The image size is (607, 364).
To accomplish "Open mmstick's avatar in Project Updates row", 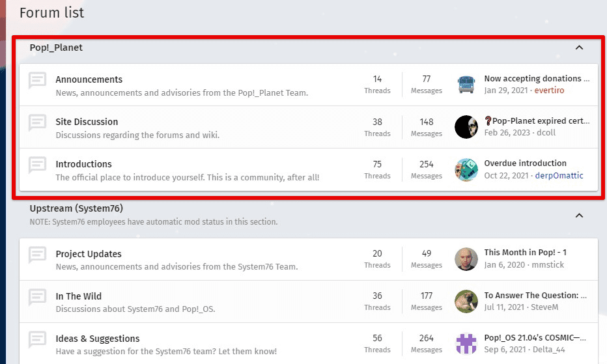I will point(466,259).
